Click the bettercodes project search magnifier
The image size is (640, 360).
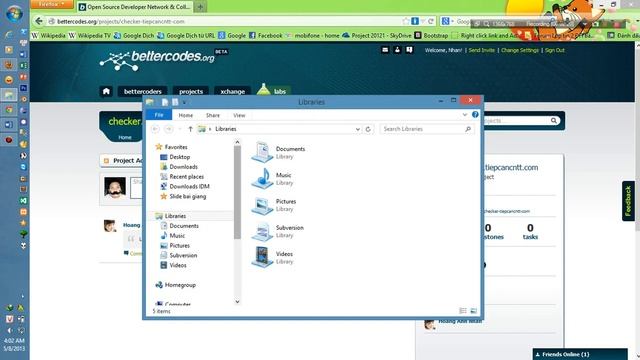pos(553,120)
